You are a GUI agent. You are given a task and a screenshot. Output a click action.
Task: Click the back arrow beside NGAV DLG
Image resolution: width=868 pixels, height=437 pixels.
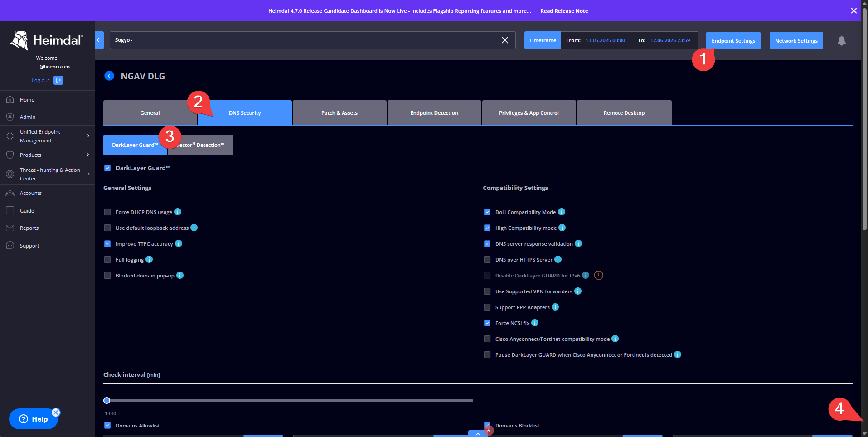[109, 76]
